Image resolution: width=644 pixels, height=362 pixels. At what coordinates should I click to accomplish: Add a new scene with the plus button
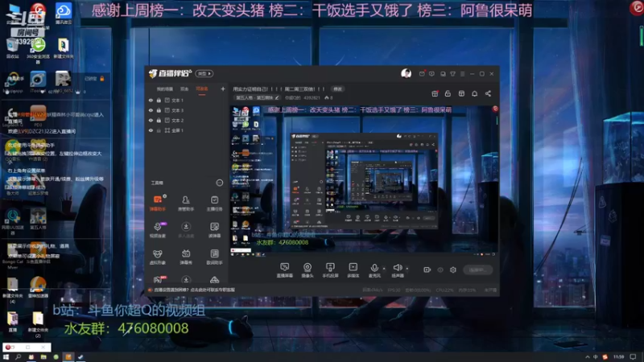pos(223,89)
